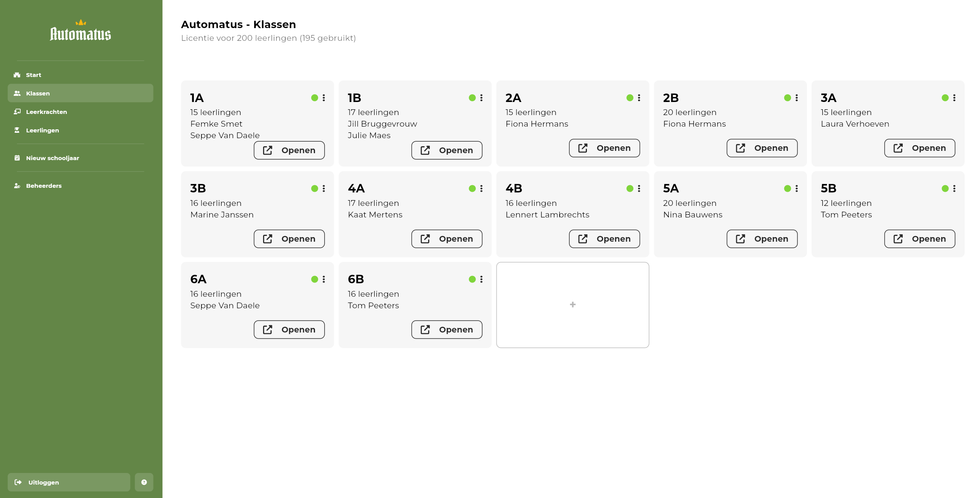
Task: Click the external-link icon on class 4B
Action: tap(583, 239)
